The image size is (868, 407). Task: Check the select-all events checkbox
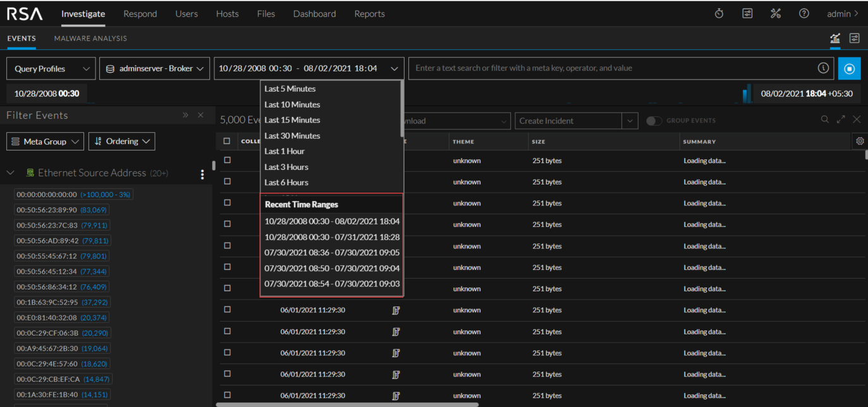click(227, 142)
